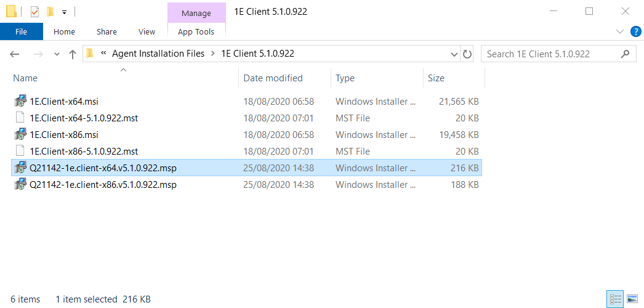Open the Customize Quick Access Toolbar arrow
This screenshot has width=644, height=308.
[64, 12]
